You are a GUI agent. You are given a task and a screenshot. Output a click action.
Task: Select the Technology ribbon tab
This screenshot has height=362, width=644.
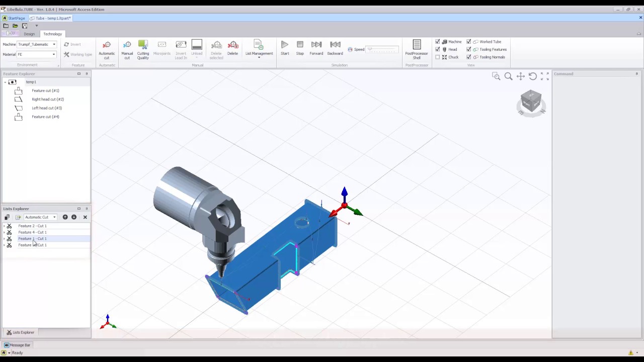point(52,34)
